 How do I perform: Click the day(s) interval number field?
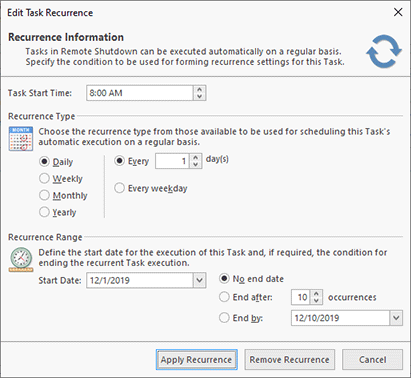(172, 161)
